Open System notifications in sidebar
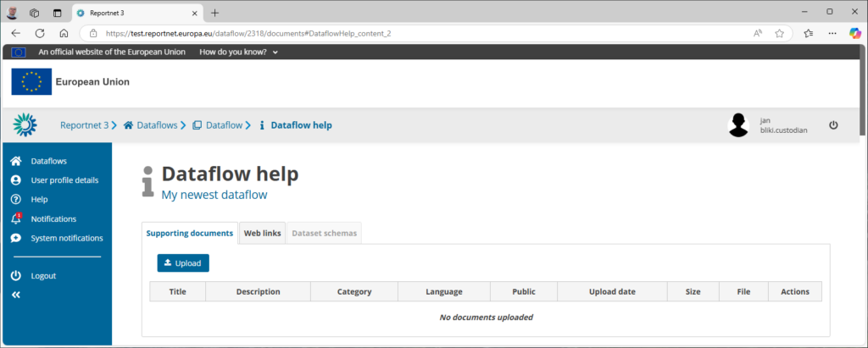The width and height of the screenshot is (868, 348). coord(66,238)
